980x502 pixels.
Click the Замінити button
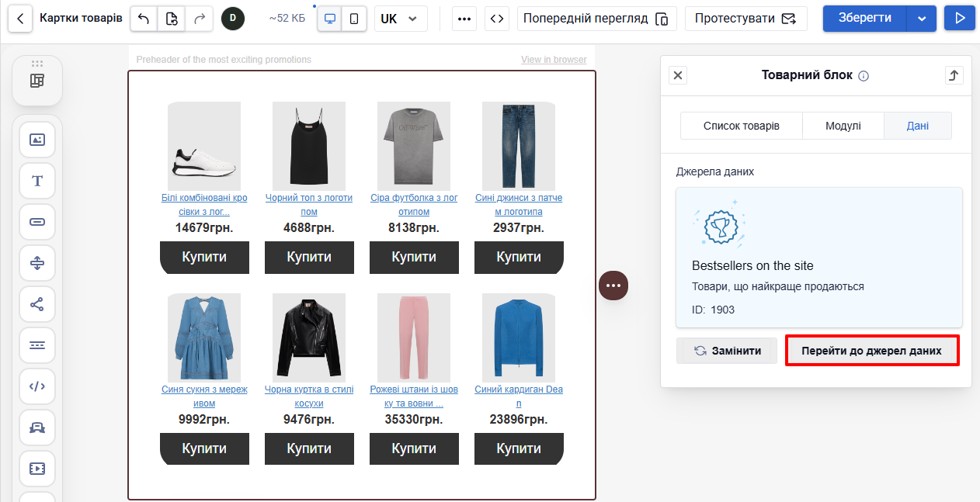pyautogui.click(x=727, y=351)
